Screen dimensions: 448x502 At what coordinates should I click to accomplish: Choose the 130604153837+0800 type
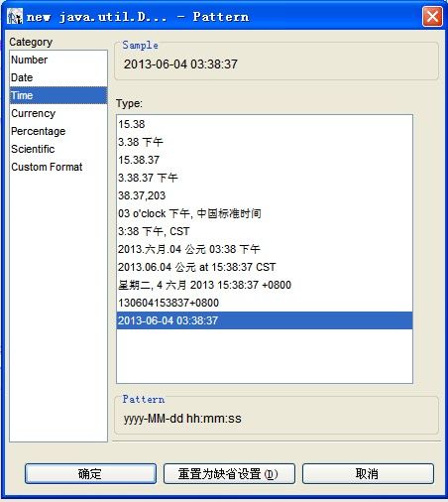click(265, 303)
